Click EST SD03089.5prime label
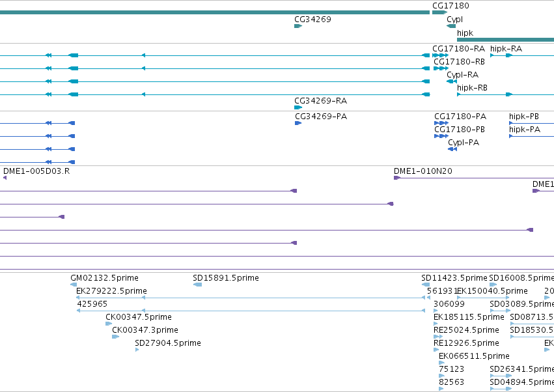Screen dimensions: 554x392 click(x=522, y=304)
